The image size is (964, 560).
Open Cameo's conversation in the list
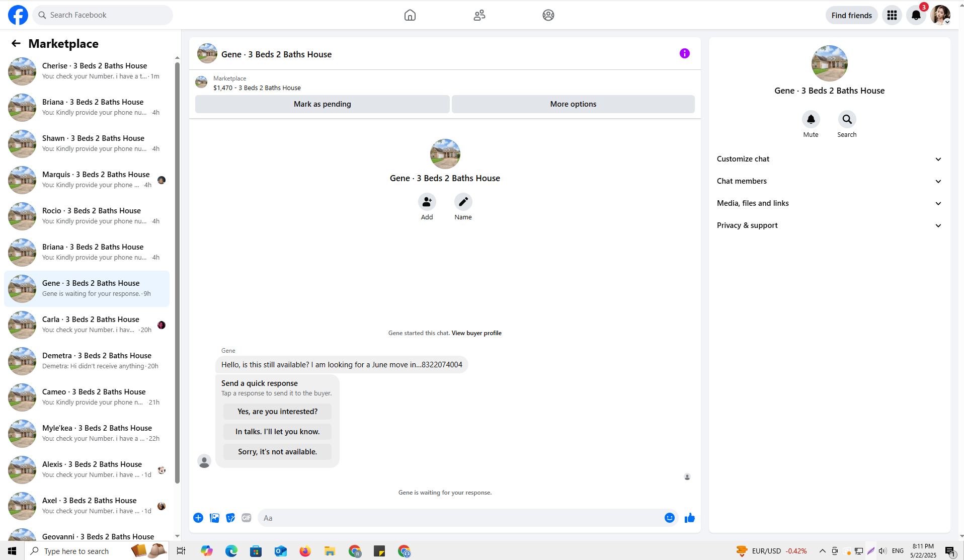(x=87, y=397)
